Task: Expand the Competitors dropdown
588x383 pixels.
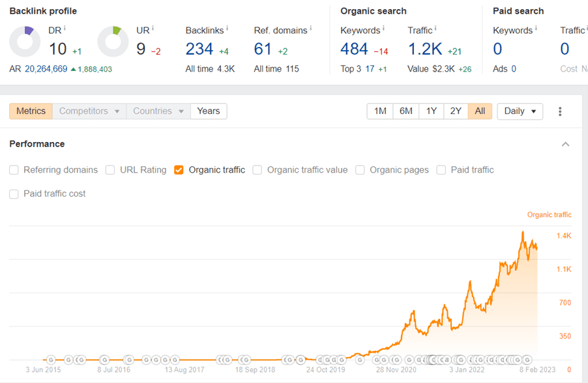Action: [89, 111]
